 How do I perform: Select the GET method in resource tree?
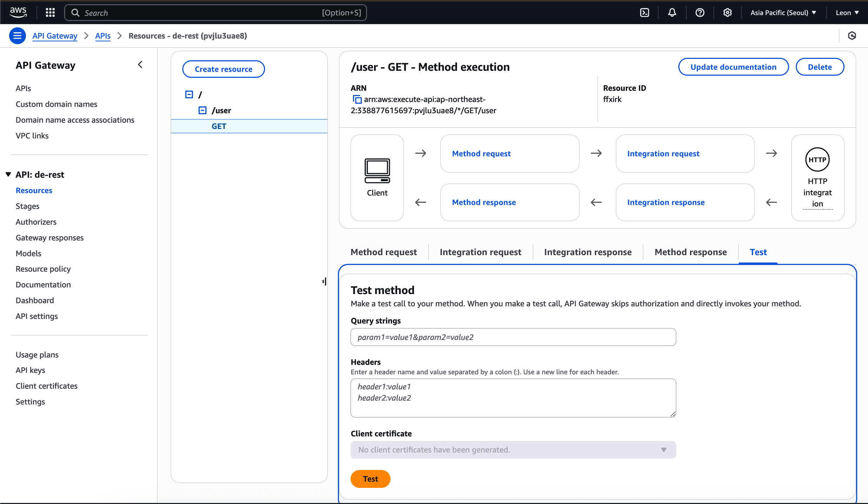[x=219, y=126]
